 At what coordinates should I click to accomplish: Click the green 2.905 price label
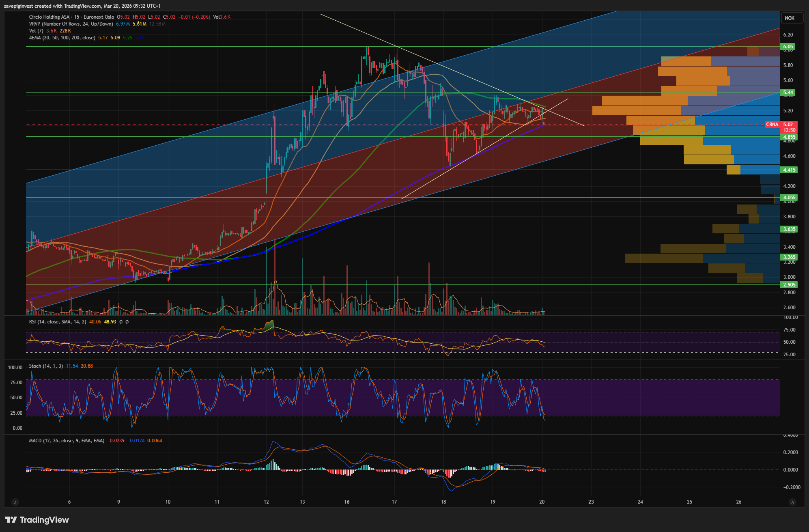(x=789, y=285)
